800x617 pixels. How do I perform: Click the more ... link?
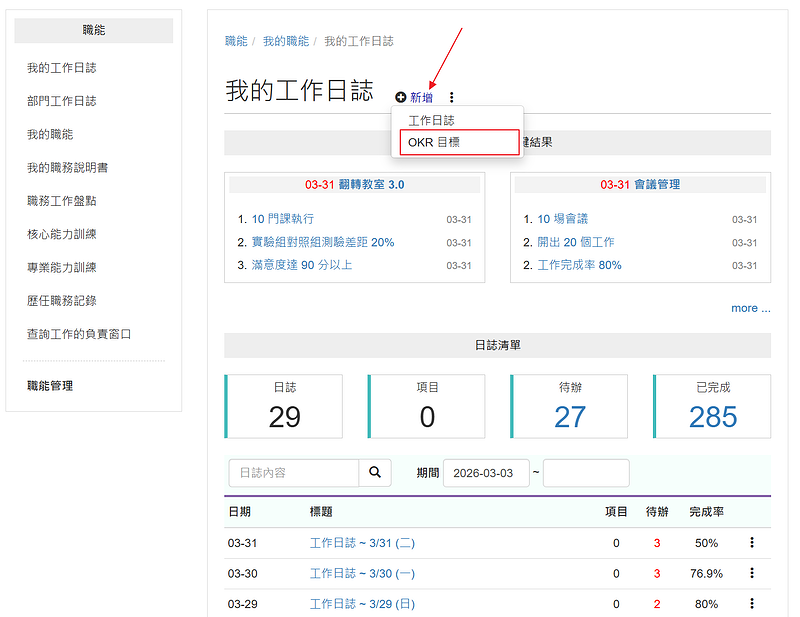pyautogui.click(x=750, y=308)
